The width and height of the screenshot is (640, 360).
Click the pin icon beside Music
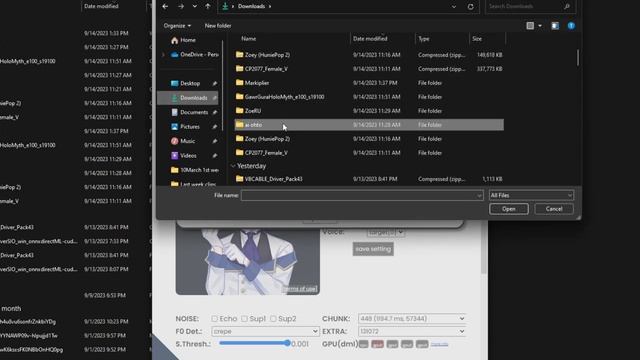[x=215, y=141]
